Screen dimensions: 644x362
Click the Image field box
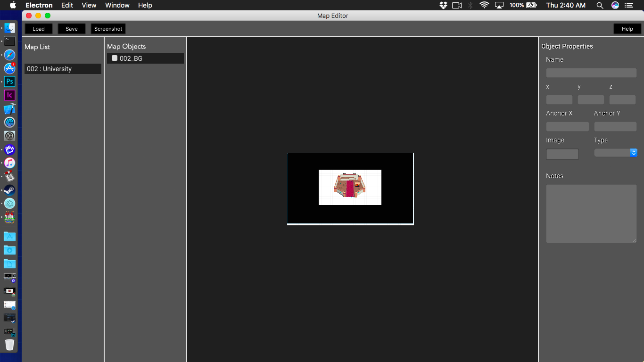pos(562,154)
